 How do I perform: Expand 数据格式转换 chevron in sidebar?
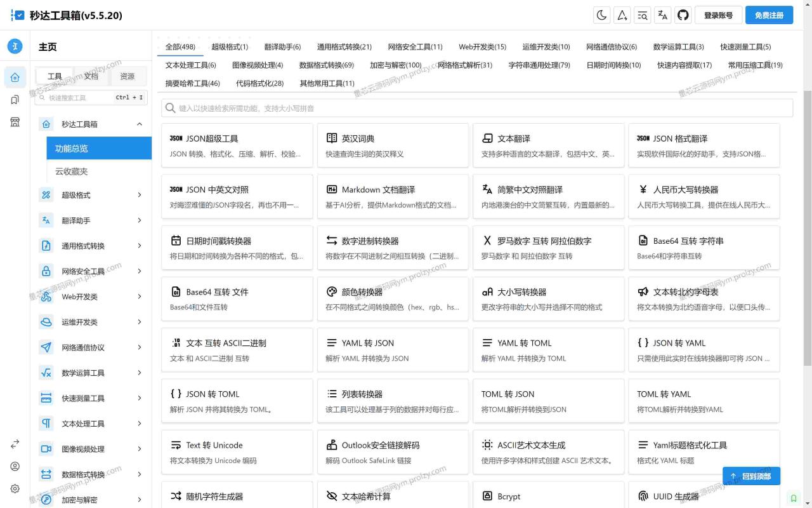140,474
